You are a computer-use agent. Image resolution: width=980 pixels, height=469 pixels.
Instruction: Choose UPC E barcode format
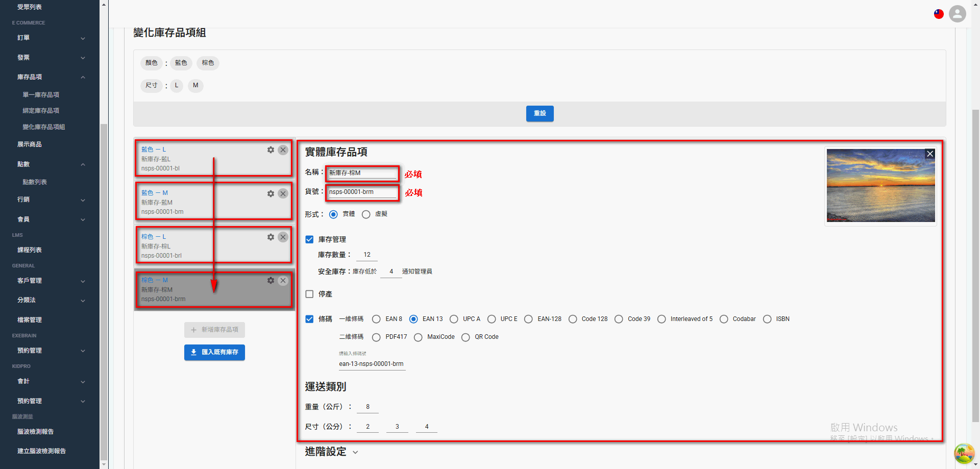point(492,319)
